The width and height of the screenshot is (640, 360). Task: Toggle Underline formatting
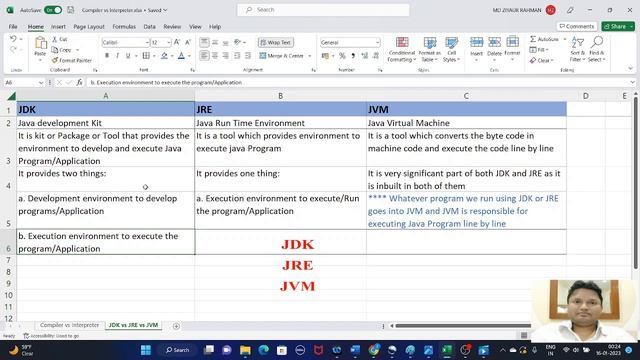[x=128, y=56]
